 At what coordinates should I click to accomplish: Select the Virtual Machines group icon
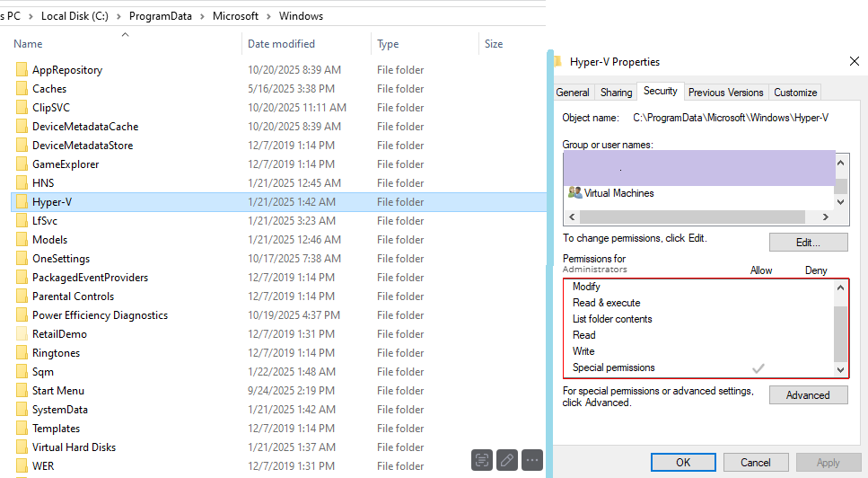[574, 193]
